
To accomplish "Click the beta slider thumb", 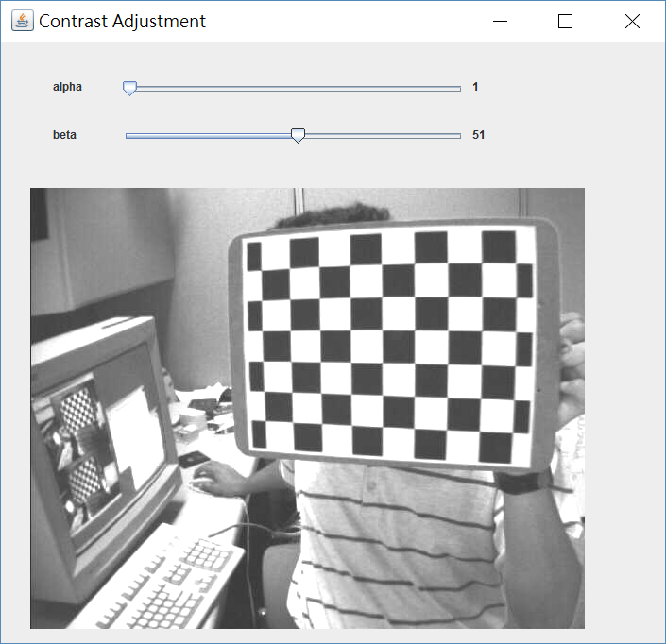I will 298,135.
